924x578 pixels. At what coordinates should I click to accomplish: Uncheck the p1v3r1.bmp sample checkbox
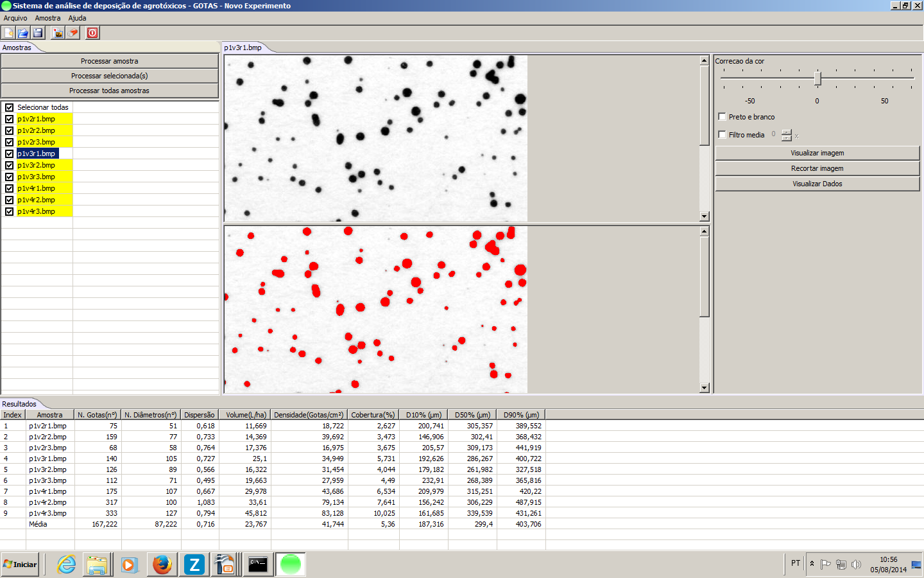click(10, 153)
